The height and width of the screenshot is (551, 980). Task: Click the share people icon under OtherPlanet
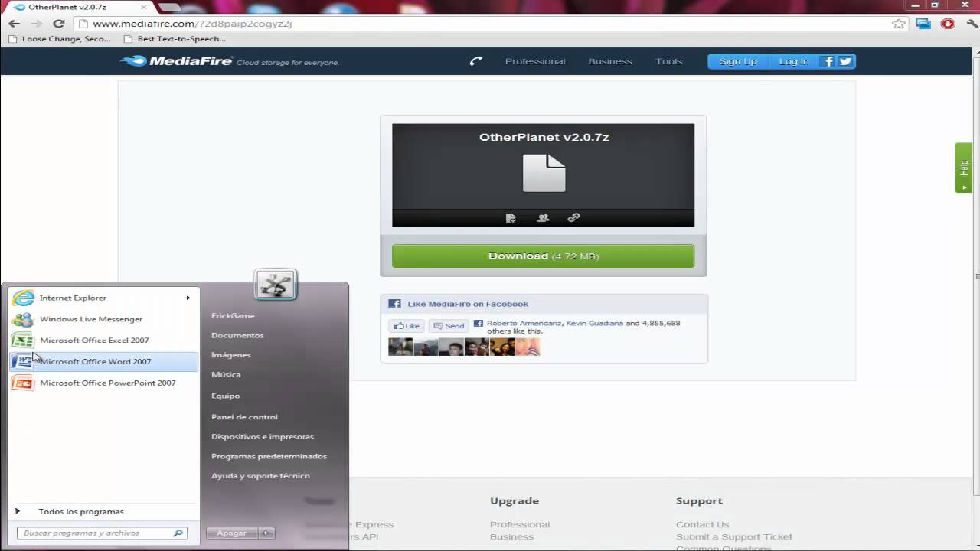[x=543, y=218]
